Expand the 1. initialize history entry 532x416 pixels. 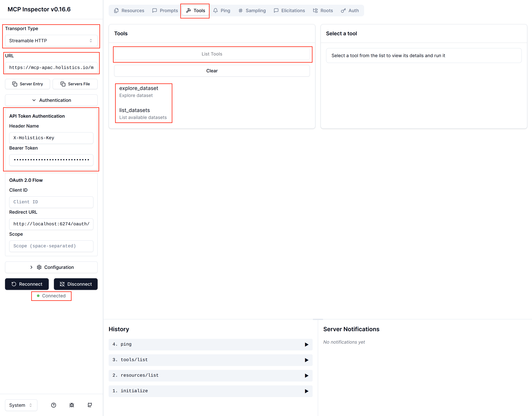tap(210, 391)
